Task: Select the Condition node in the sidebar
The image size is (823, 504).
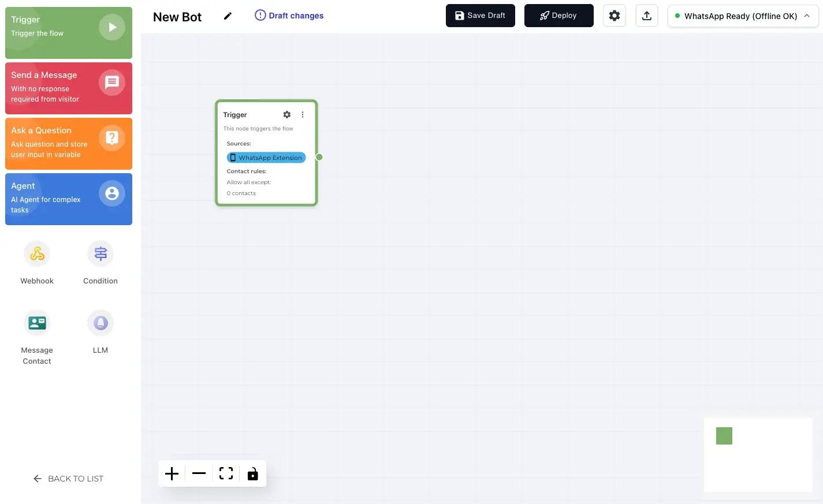Action: pyautogui.click(x=100, y=253)
